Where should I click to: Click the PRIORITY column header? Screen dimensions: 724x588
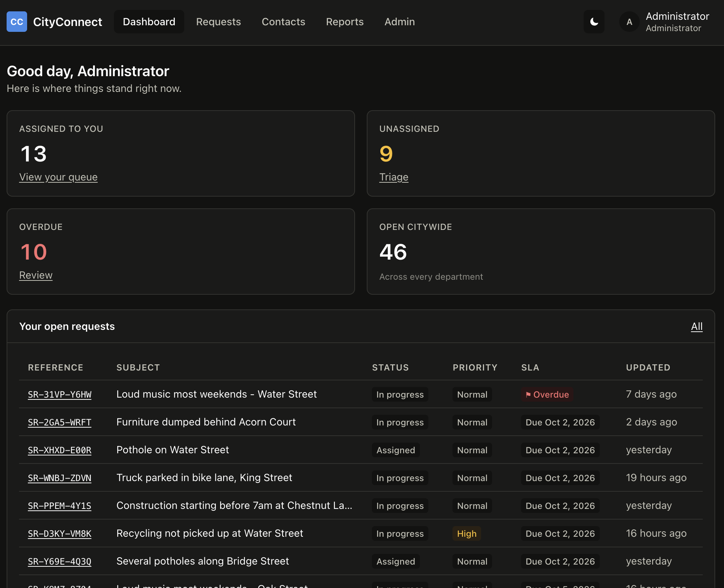[475, 368]
